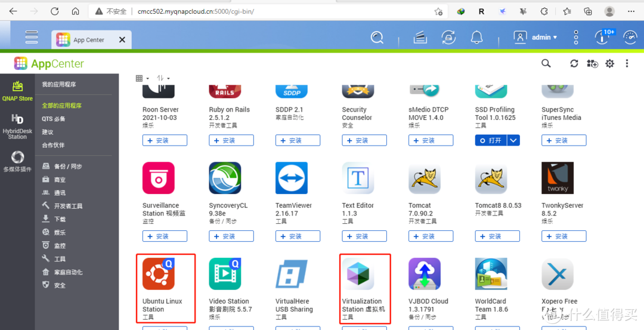Select 全部的应用程序 category

61,106
